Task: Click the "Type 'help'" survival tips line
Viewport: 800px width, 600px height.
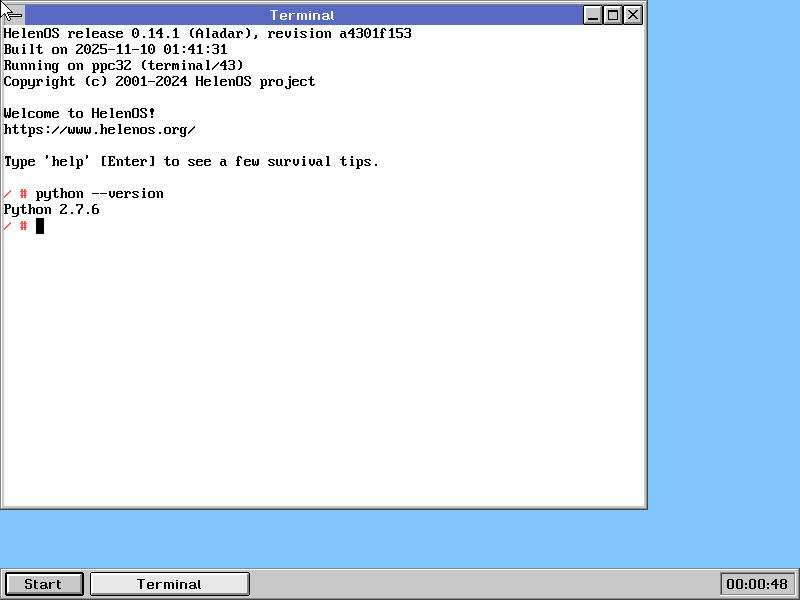Action: click(191, 162)
